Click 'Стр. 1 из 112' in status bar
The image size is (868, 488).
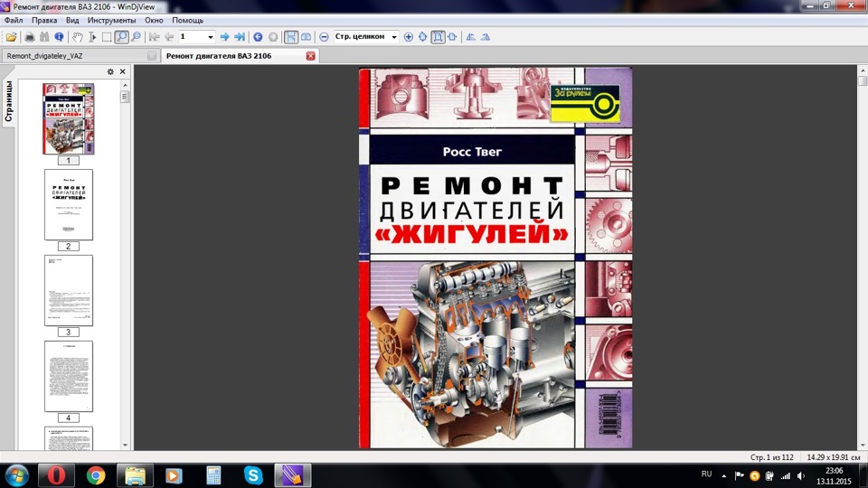point(771,457)
